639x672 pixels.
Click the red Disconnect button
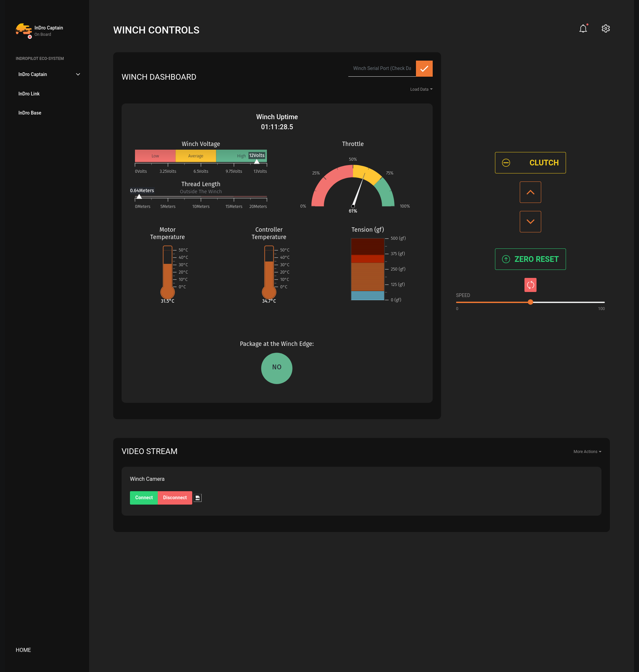point(175,498)
